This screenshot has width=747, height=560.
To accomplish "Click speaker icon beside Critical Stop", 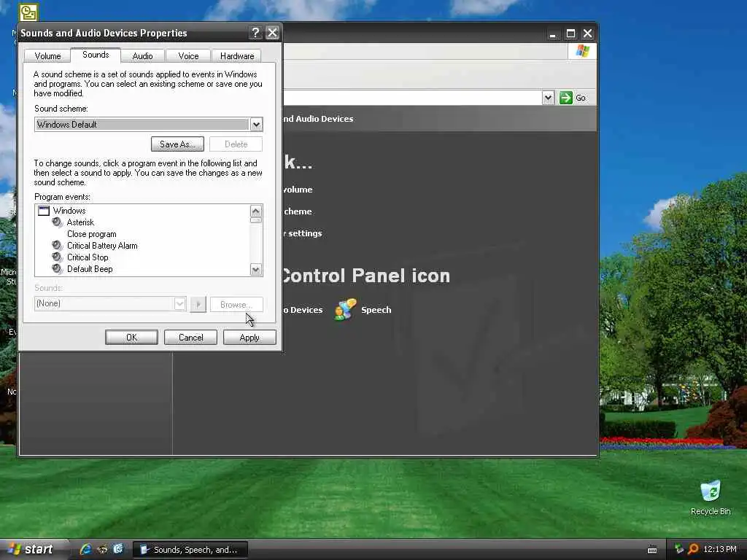I will [57, 257].
